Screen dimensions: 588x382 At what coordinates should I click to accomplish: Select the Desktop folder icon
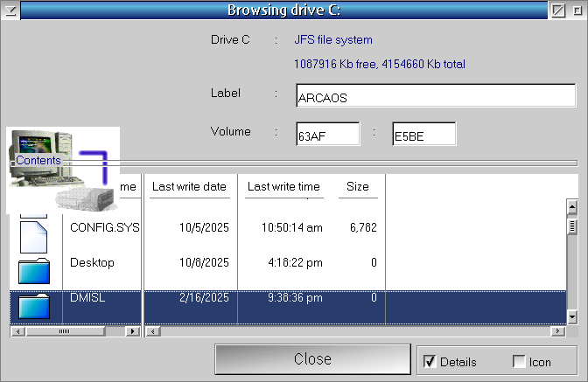pyautogui.click(x=33, y=269)
